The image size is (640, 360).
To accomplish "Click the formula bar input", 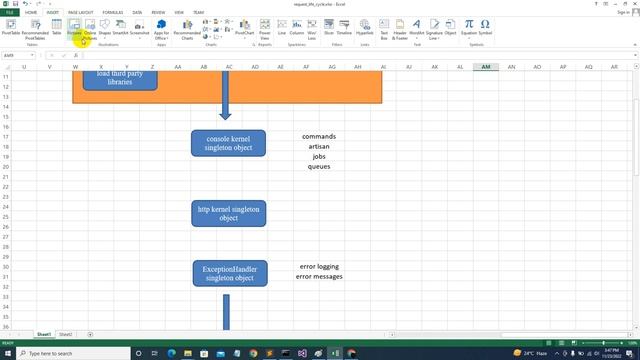I will tap(357, 56).
